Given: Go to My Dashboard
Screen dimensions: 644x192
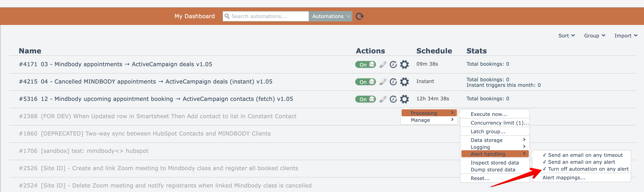Looking at the screenshot, I should [195, 16].
